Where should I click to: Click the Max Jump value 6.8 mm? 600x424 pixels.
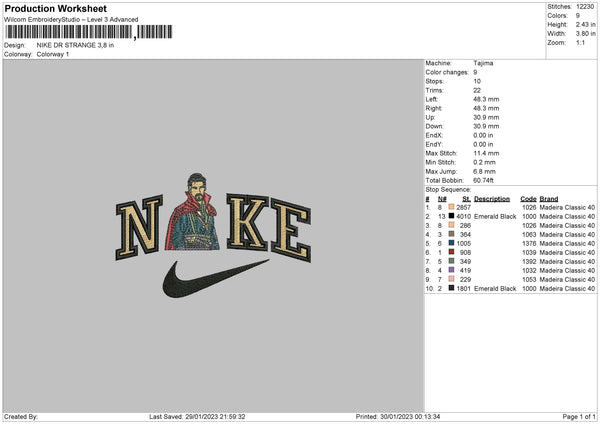[484, 171]
